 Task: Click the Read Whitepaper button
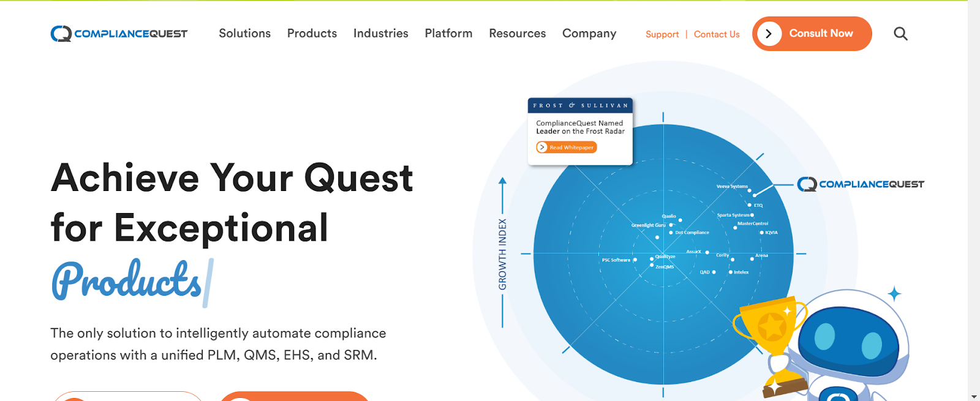[567, 148]
